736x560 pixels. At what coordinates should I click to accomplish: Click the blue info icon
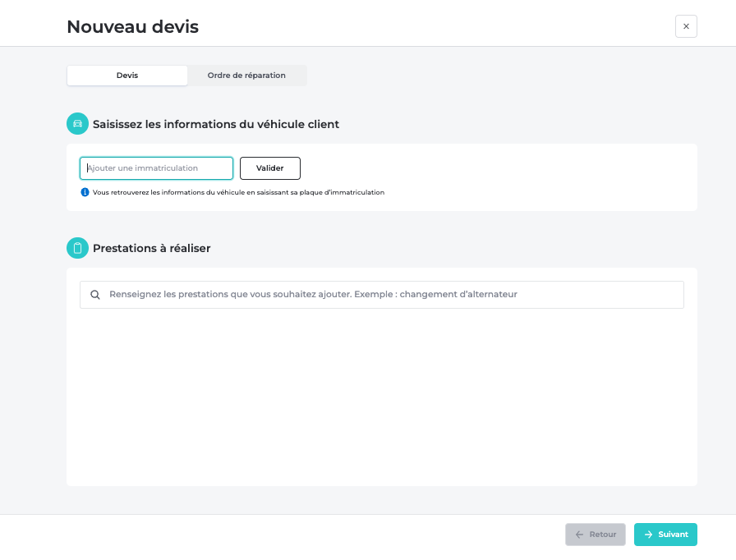pyautogui.click(x=85, y=192)
